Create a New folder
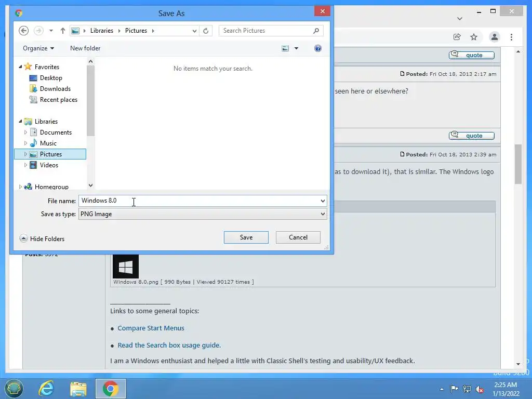532x399 pixels. 85,48
